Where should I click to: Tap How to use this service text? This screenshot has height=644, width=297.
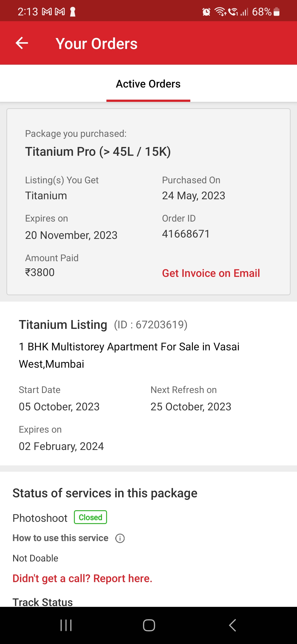tap(61, 538)
